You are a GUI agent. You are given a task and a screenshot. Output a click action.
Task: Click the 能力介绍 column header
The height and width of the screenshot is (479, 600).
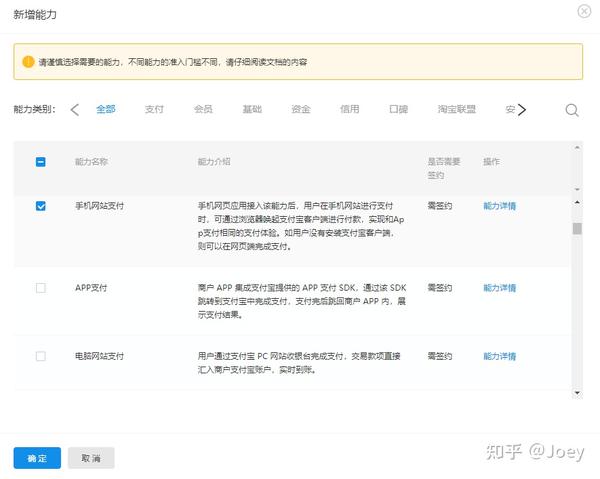tap(214, 162)
